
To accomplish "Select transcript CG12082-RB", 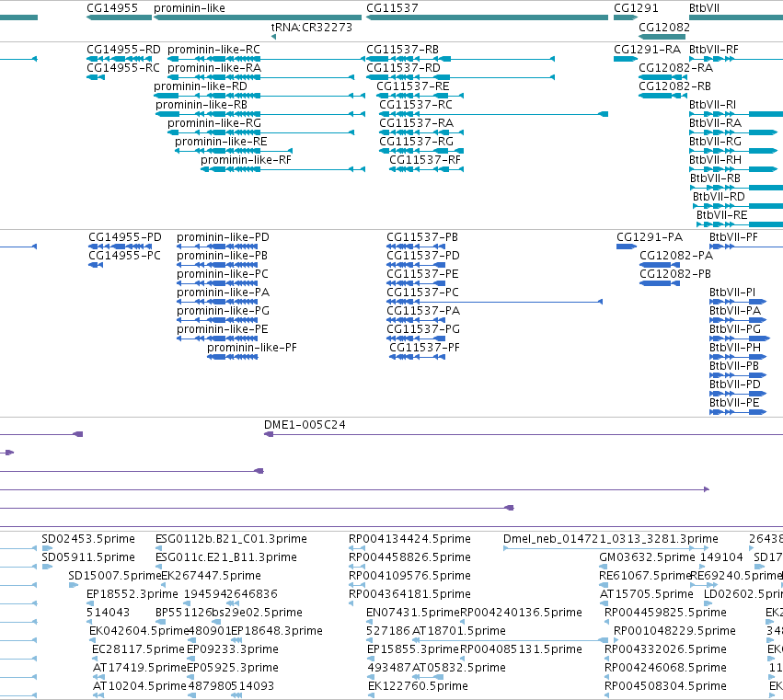I will [x=674, y=86].
